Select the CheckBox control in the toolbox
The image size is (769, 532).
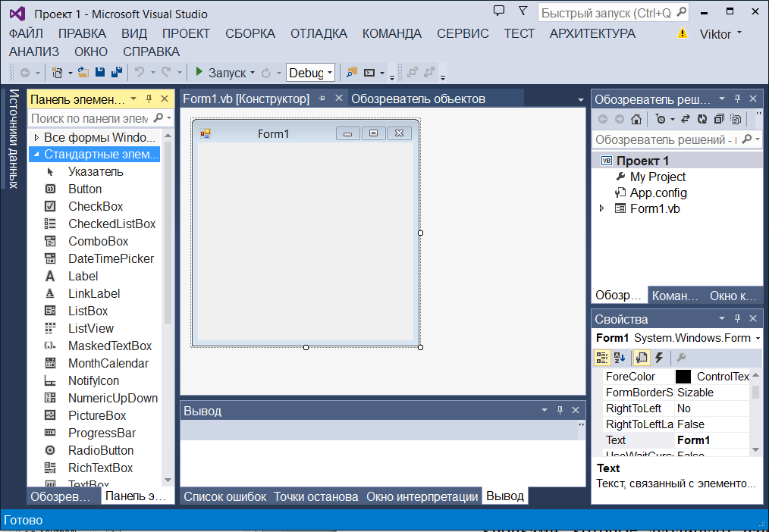coord(95,207)
